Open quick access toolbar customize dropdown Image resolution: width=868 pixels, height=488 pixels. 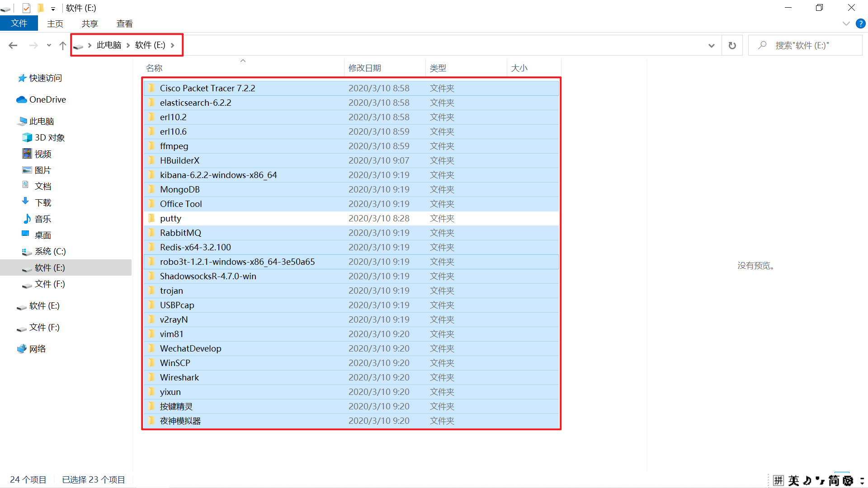53,9
